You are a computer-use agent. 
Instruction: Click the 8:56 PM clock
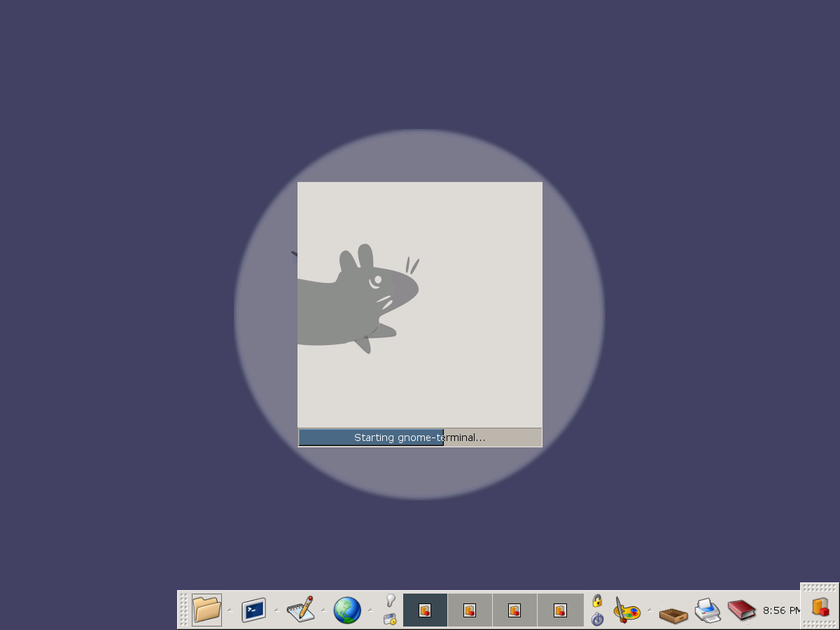click(x=781, y=610)
